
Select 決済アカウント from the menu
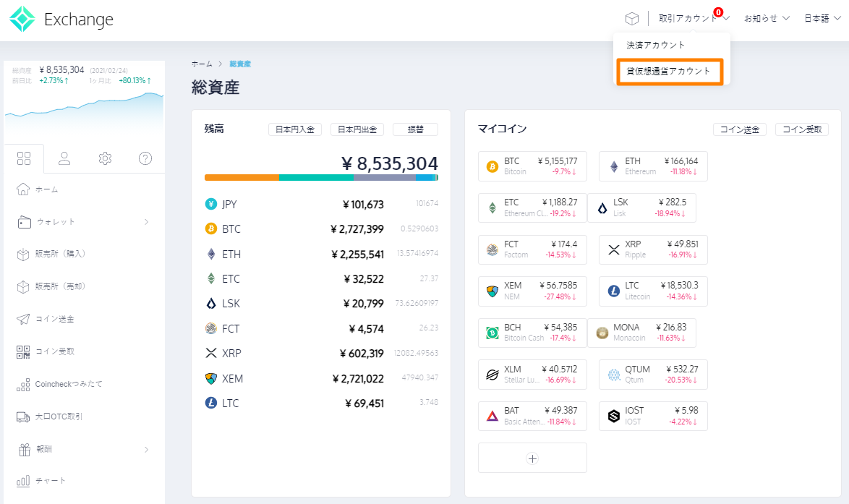[x=655, y=45]
